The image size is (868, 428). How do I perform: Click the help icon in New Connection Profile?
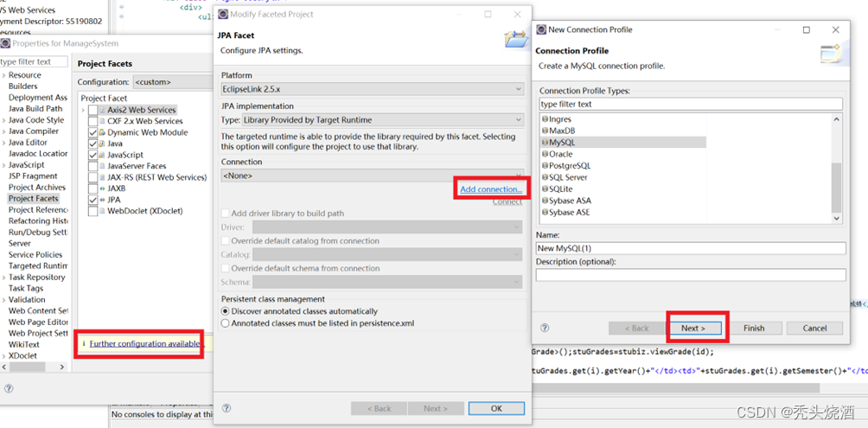[x=544, y=328]
